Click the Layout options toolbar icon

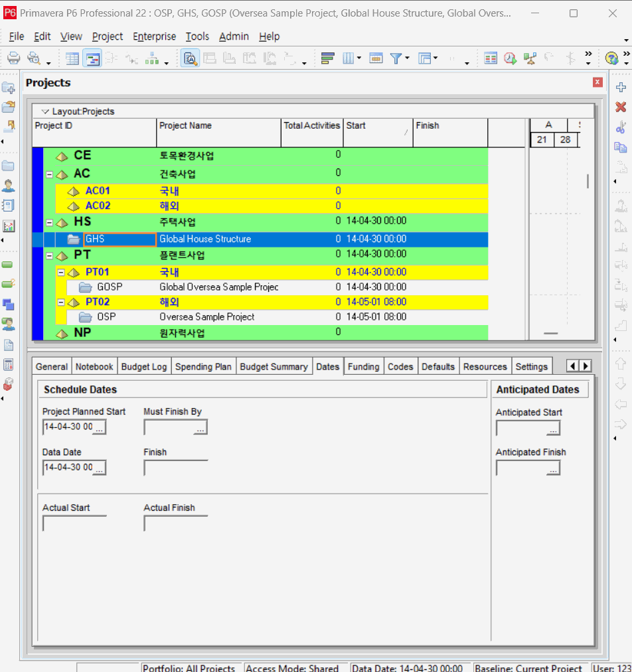coord(425,58)
